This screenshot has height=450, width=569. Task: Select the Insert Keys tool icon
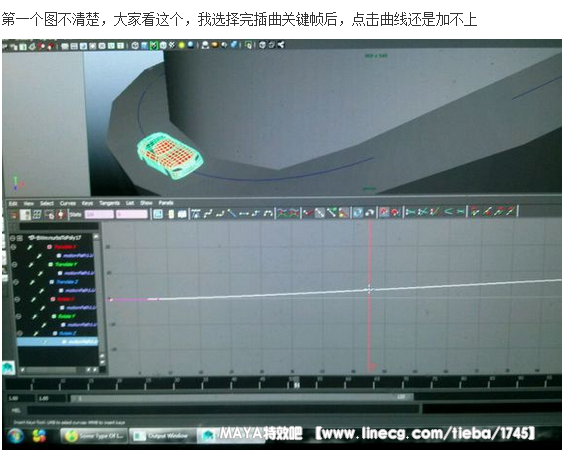pyautogui.click(x=25, y=215)
